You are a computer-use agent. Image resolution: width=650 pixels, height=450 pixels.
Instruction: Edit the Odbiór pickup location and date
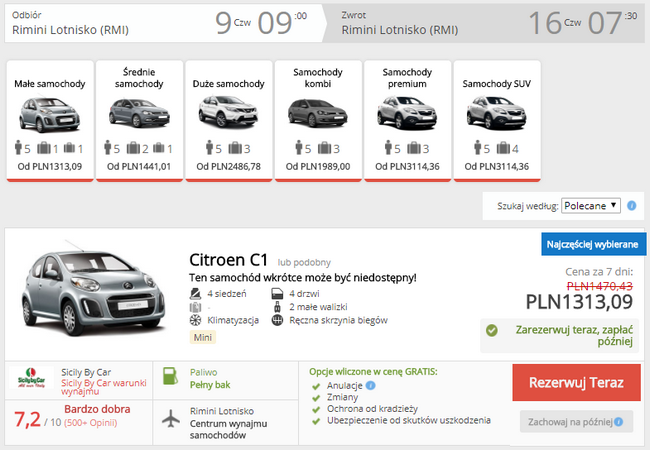click(164, 23)
